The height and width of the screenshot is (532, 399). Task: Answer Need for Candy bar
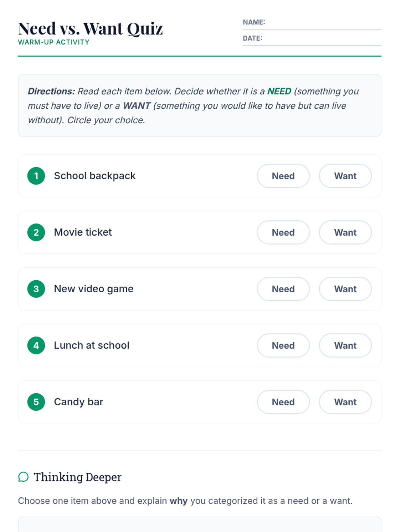point(283,402)
